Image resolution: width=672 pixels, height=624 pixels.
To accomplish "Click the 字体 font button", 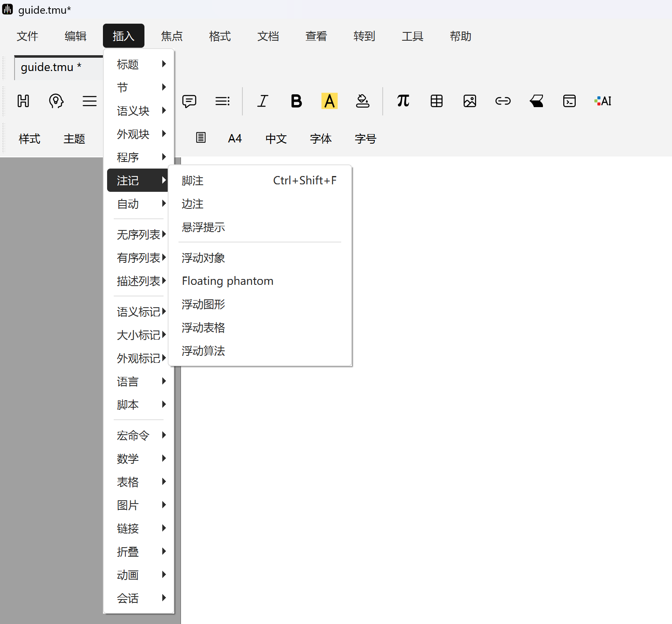I will [x=320, y=139].
